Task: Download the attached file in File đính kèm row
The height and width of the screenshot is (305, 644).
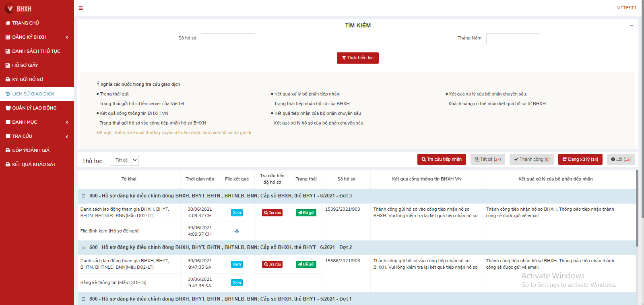Action: pos(237,231)
